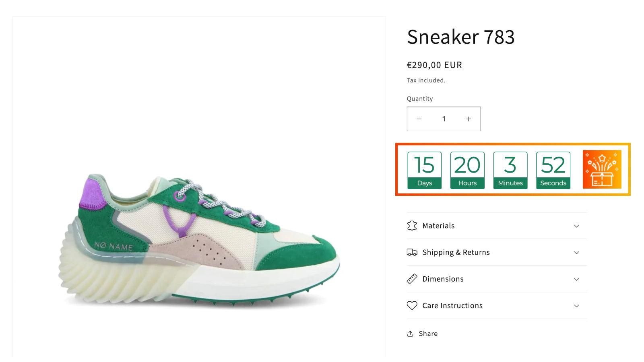
Task: Increase quantity with plus button
Action: pyautogui.click(x=469, y=119)
